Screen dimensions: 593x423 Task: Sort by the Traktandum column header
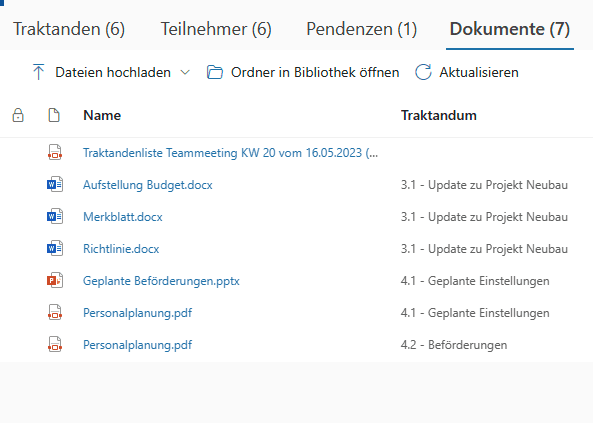click(439, 115)
